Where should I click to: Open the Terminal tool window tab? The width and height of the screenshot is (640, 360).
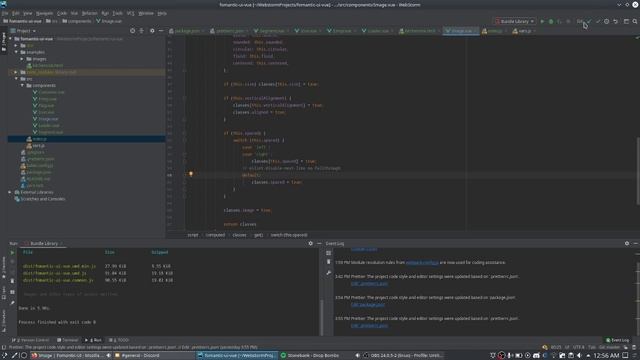point(67,340)
